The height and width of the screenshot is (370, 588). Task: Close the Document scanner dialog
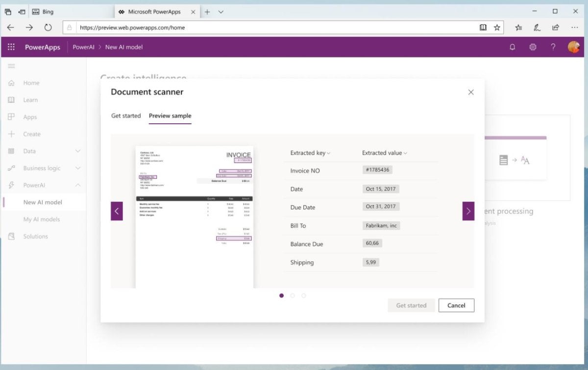(x=471, y=92)
